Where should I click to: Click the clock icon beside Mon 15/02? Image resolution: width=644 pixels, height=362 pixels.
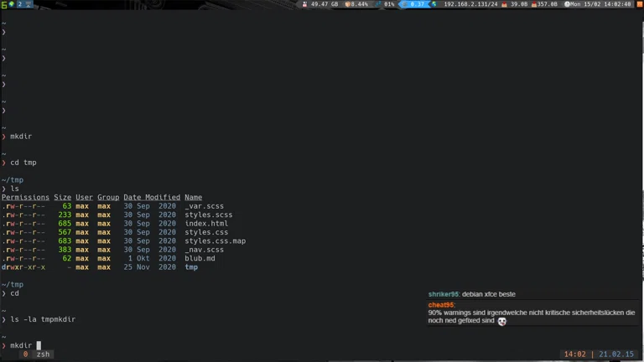pos(567,4)
